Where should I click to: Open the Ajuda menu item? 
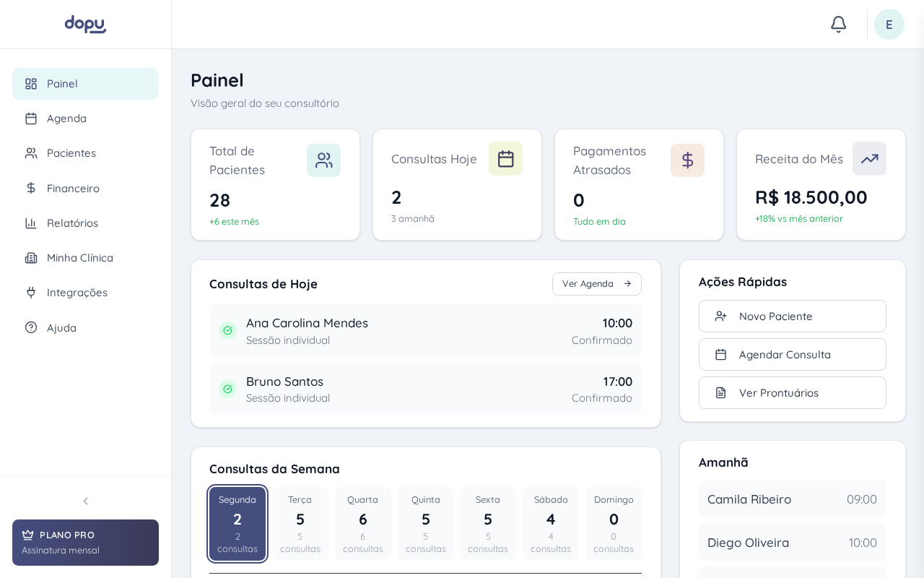(x=85, y=327)
